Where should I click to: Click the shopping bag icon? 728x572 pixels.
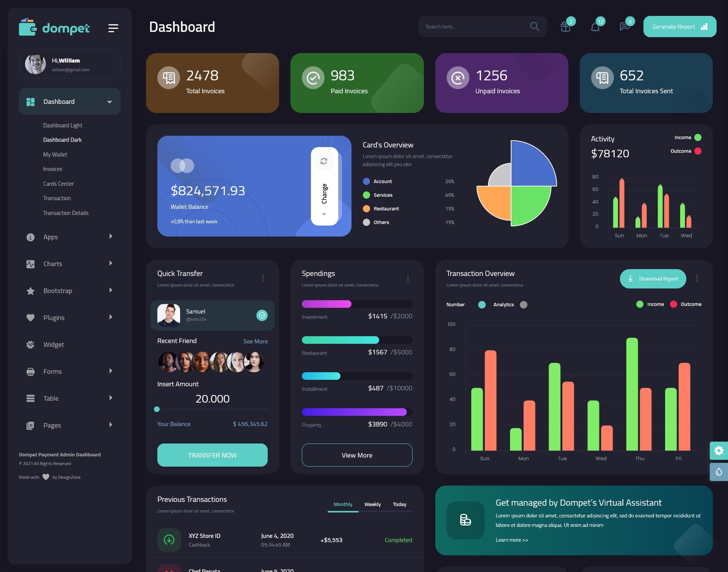(565, 27)
